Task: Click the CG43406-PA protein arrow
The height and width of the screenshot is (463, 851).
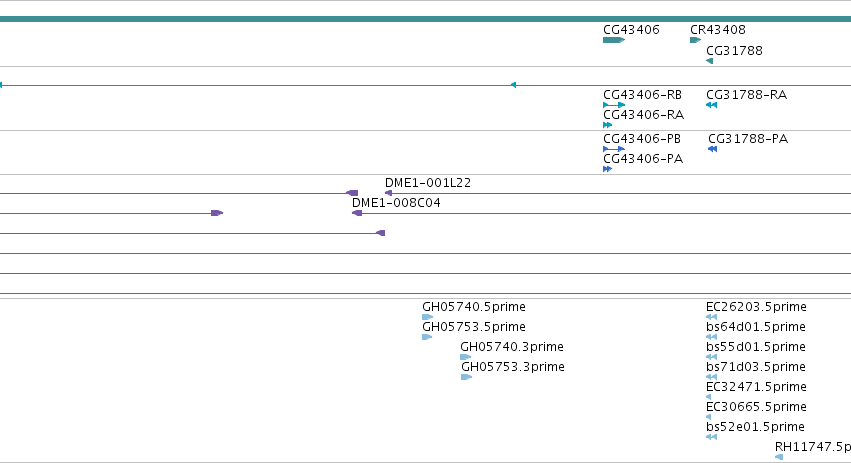Action: (607, 169)
